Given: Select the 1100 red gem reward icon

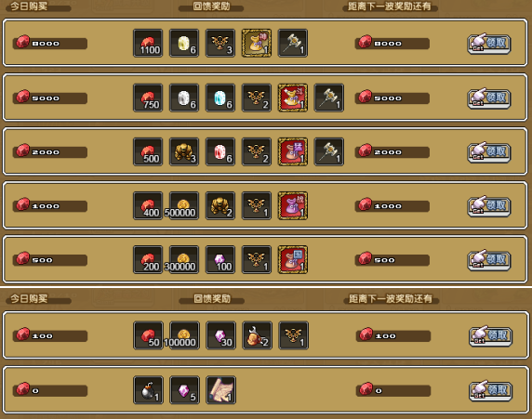Looking at the screenshot, I should pos(148,43).
